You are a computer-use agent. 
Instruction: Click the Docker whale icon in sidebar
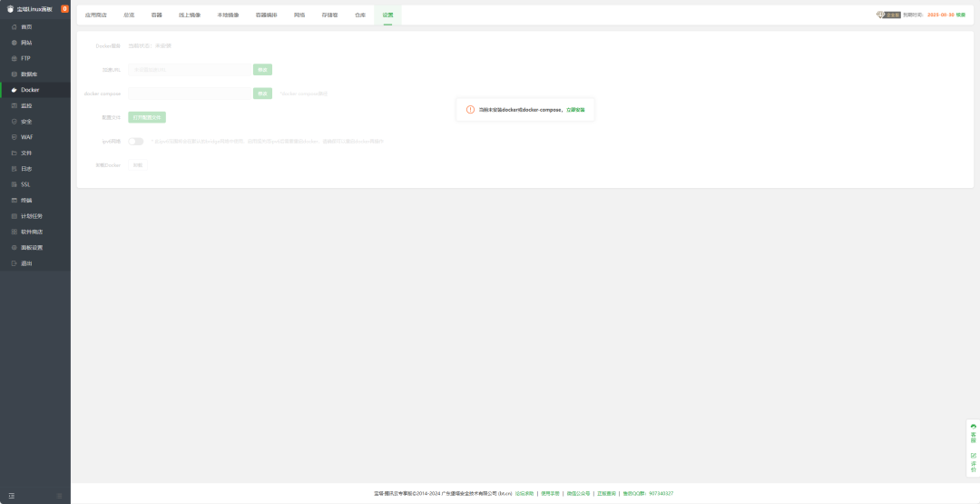click(15, 90)
